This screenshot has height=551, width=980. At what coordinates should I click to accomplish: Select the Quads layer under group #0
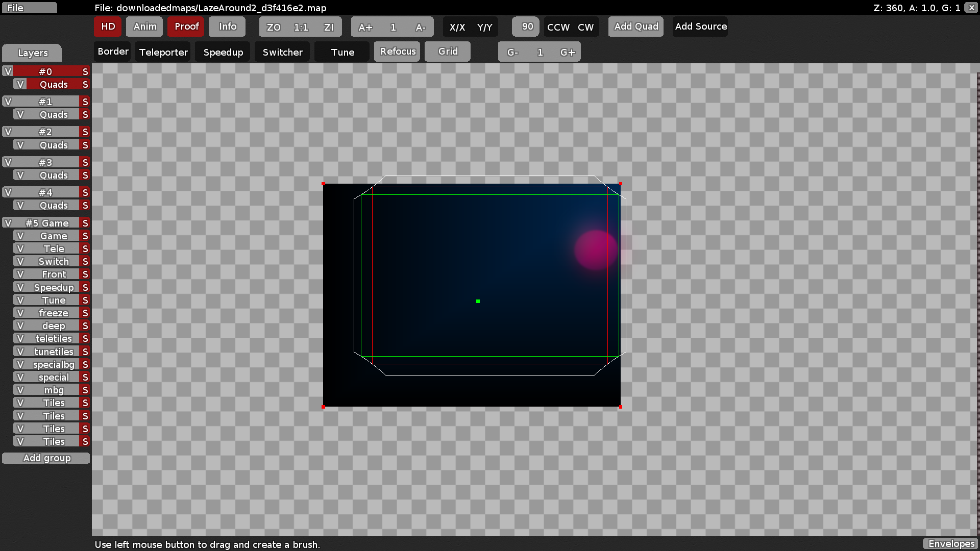point(54,84)
